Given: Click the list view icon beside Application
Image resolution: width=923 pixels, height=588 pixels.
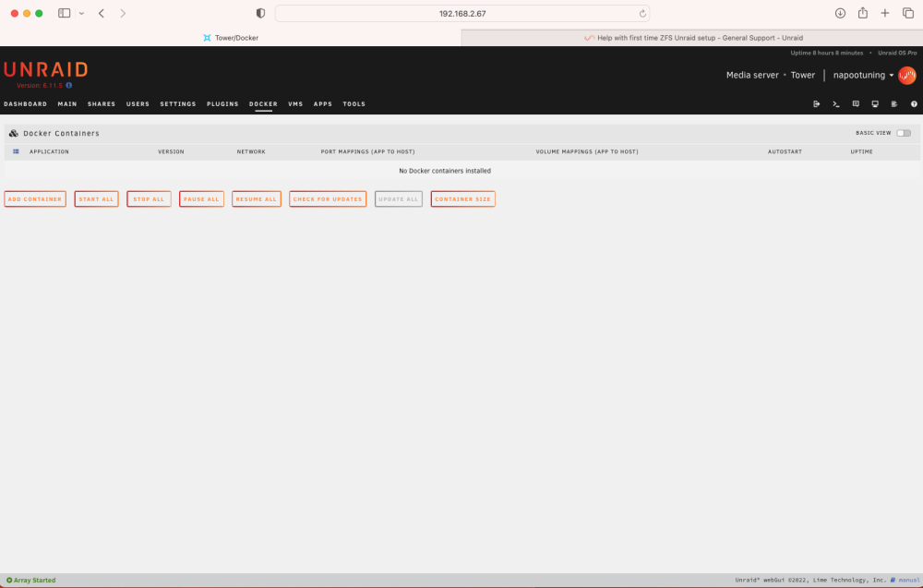Looking at the screenshot, I should point(16,152).
